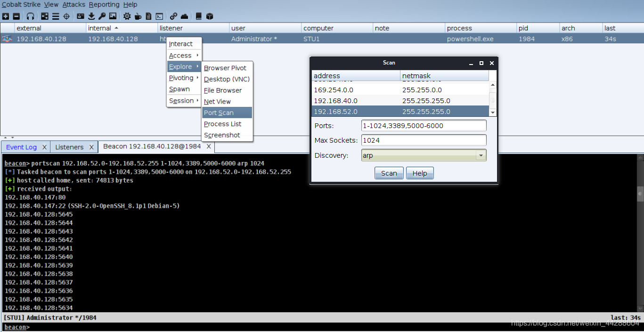
Task: Open the View menu
Action: [51, 4]
